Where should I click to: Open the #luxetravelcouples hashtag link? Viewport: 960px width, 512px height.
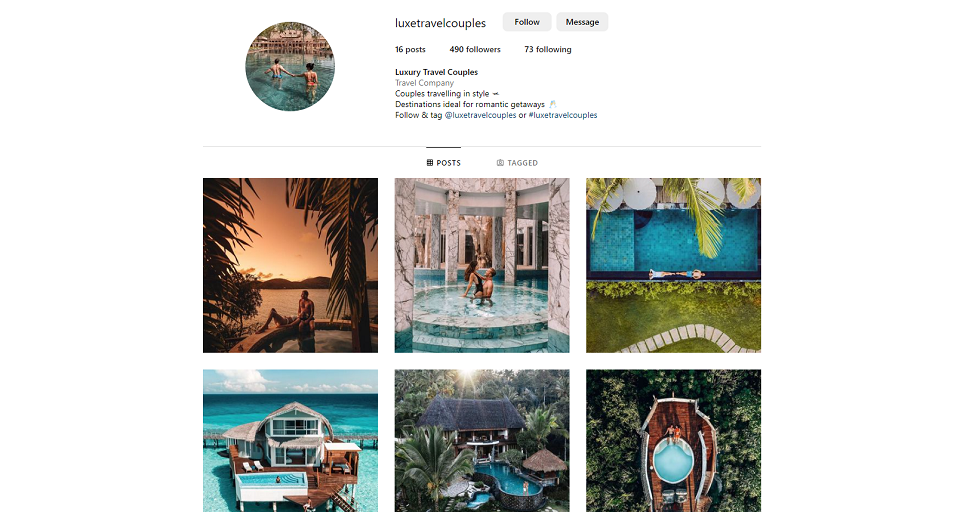[563, 115]
